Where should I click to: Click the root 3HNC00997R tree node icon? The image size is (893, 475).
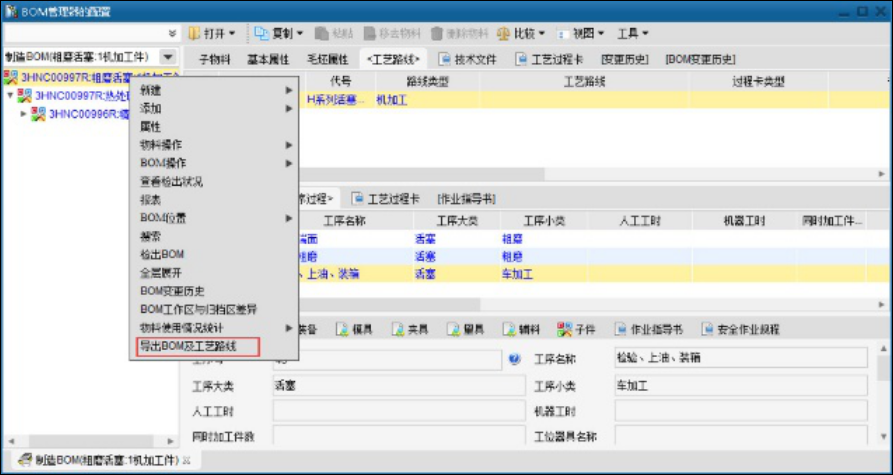point(11,76)
